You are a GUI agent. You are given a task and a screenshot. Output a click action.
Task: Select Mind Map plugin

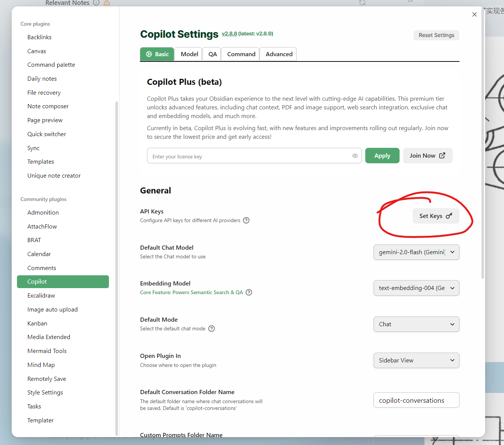[x=63, y=365]
